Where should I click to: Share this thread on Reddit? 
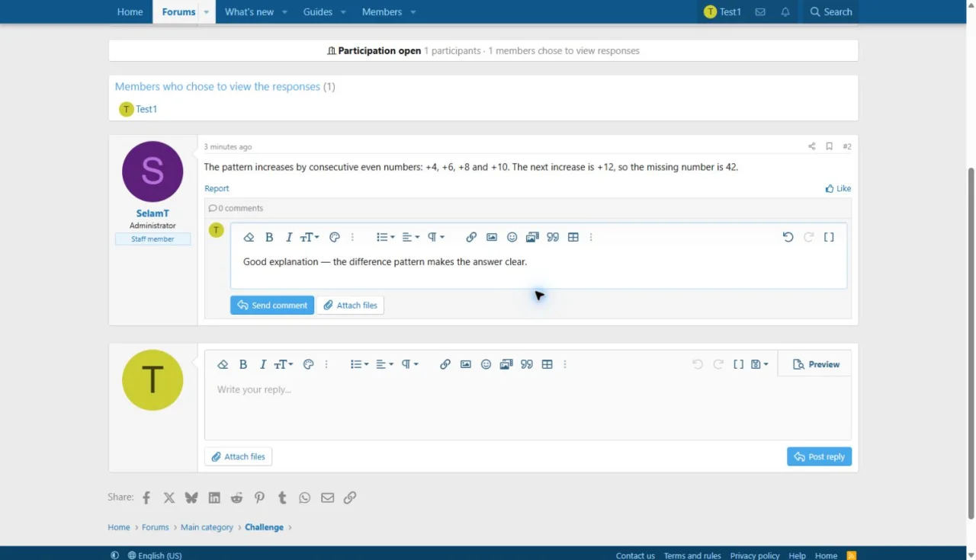pos(237,498)
